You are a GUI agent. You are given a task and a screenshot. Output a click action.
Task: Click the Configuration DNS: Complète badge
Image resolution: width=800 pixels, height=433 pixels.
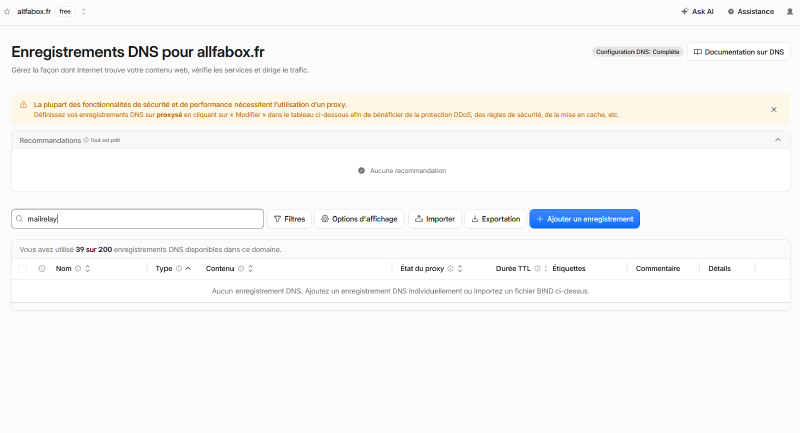[637, 52]
